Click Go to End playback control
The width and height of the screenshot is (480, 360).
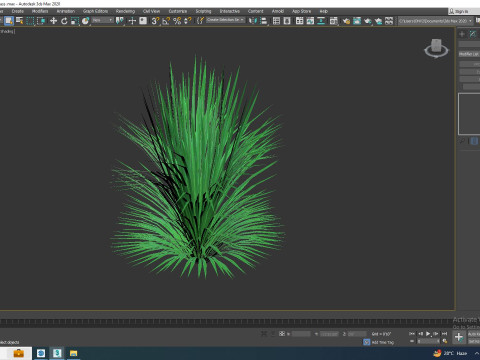pos(444,333)
